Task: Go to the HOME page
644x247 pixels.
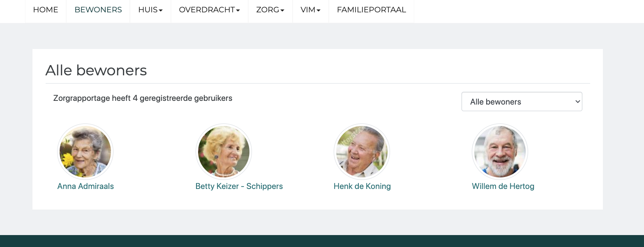Action: pyautogui.click(x=46, y=10)
